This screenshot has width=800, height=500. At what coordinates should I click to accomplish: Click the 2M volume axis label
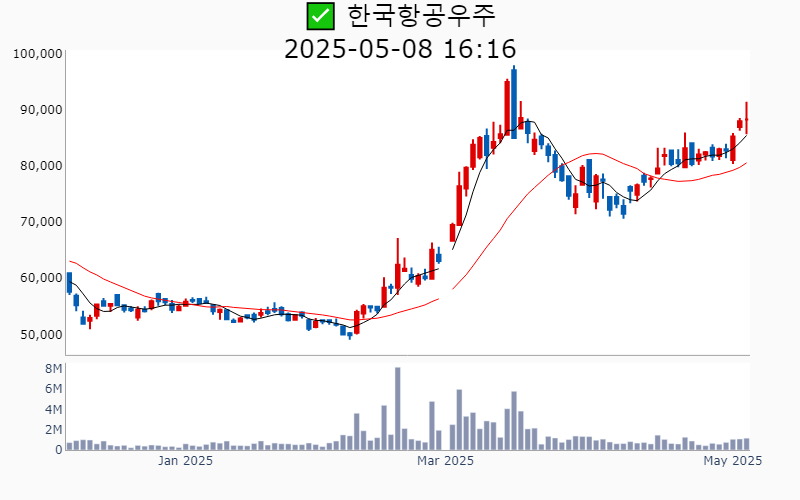54,430
